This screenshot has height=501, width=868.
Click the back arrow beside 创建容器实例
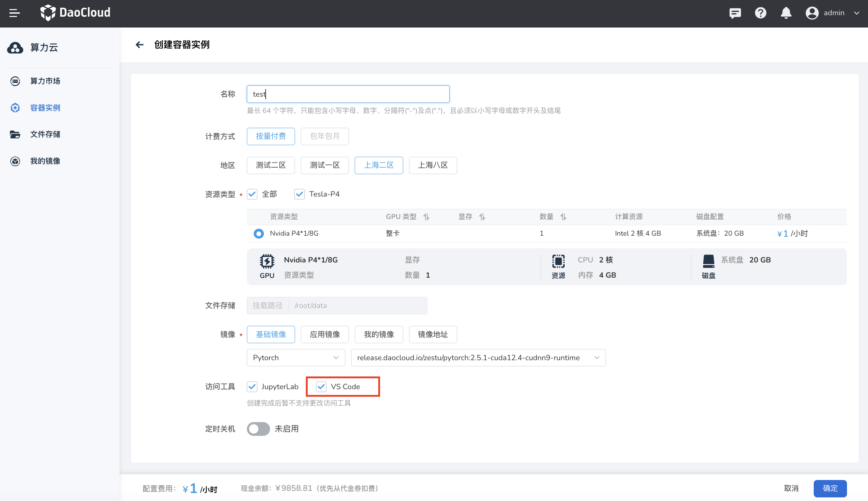[139, 45]
